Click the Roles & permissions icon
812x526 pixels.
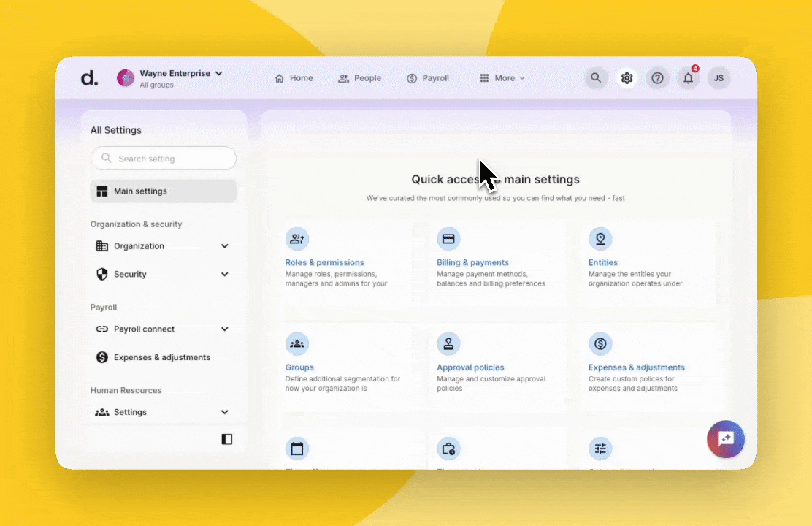[x=296, y=239]
